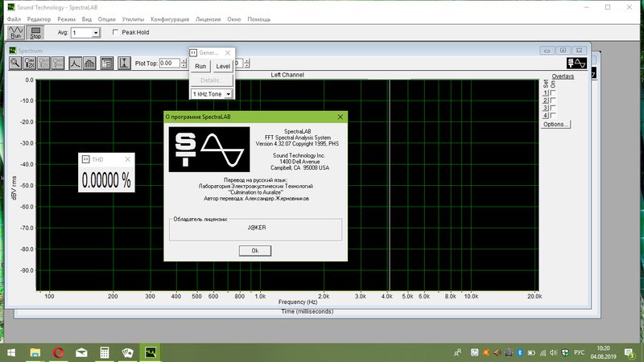Open the Файл menu
The image size is (644, 362).
pyautogui.click(x=14, y=19)
